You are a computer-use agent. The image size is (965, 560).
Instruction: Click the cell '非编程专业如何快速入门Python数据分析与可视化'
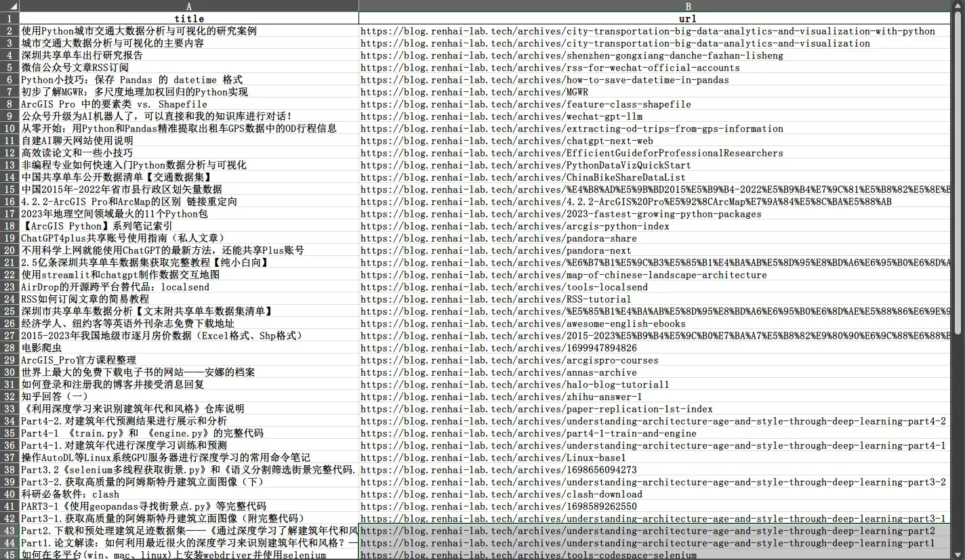pos(189,165)
